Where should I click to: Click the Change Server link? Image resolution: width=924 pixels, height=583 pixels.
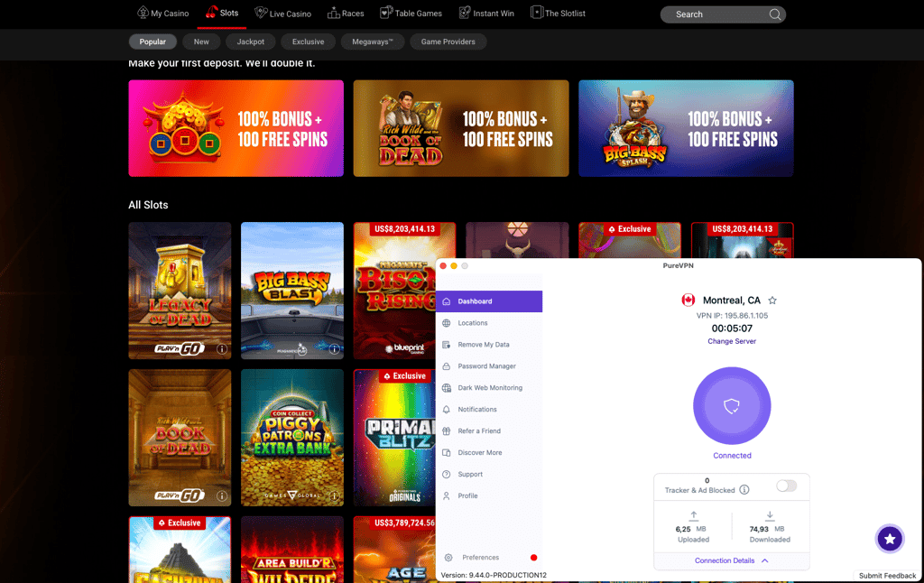(732, 341)
